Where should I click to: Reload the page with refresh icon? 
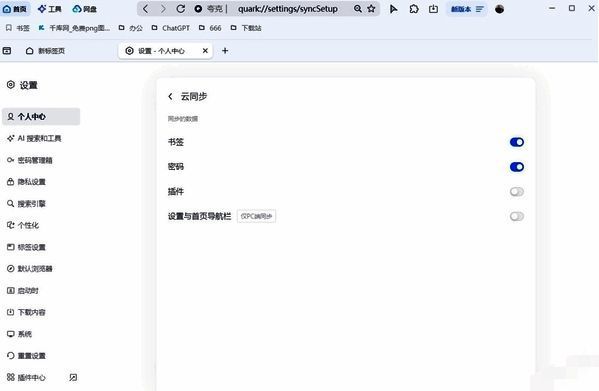tap(181, 8)
